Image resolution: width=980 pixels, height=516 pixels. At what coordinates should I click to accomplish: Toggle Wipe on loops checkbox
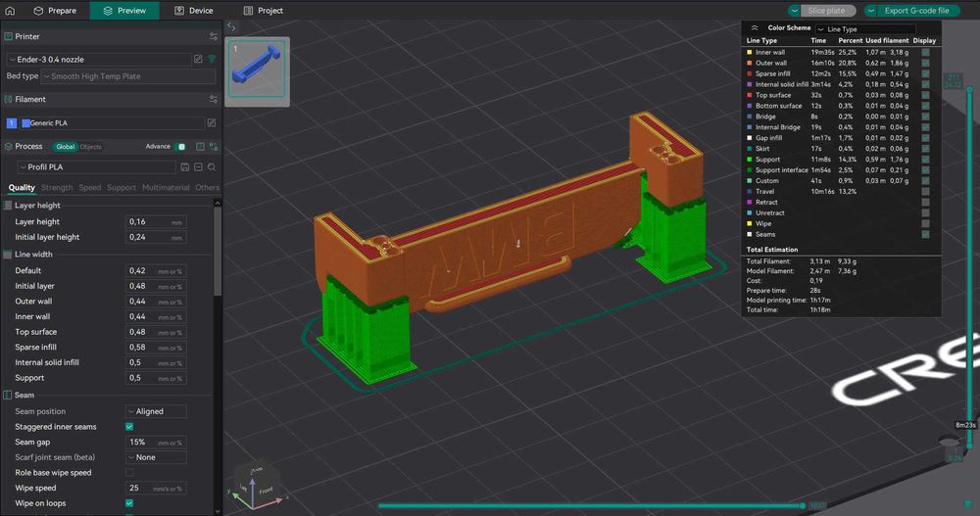[129, 503]
